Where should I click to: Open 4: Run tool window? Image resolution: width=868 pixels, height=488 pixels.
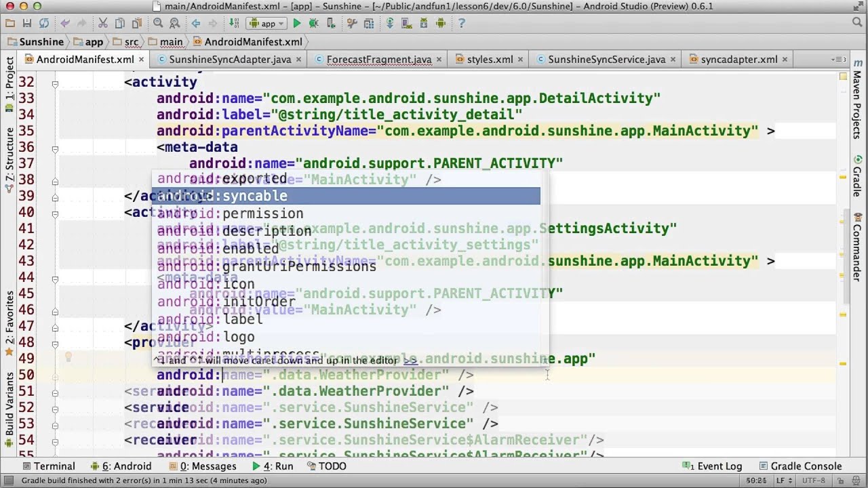click(273, 466)
